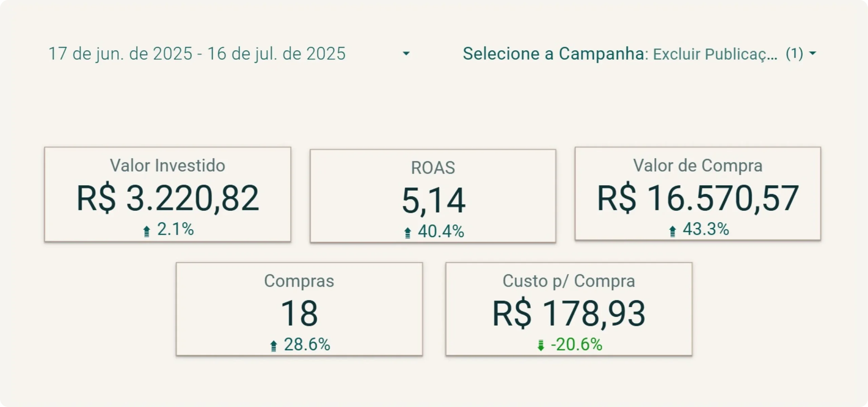Open the date range dropdown arrow

[406, 54]
